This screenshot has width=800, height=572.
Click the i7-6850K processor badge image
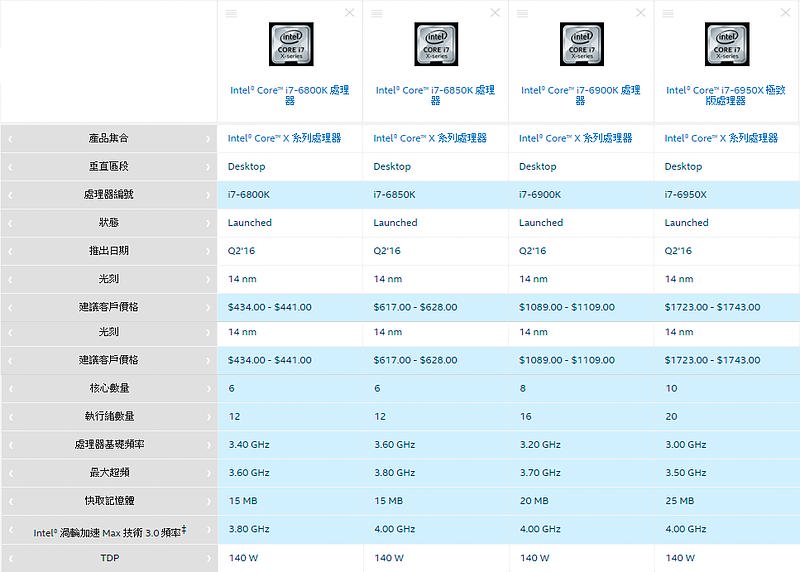(x=436, y=44)
